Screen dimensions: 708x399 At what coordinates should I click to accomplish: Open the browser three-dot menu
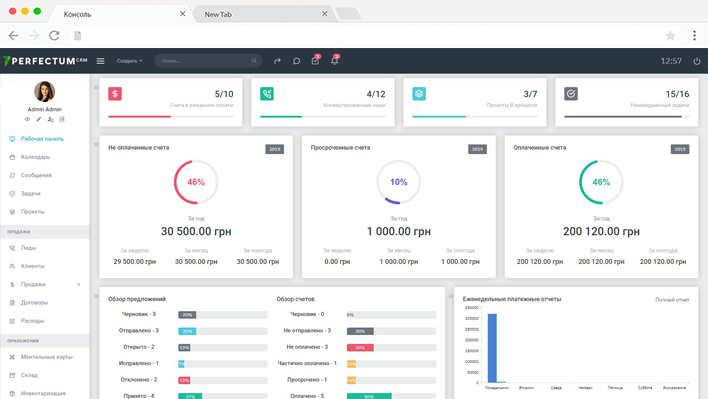[x=694, y=36]
